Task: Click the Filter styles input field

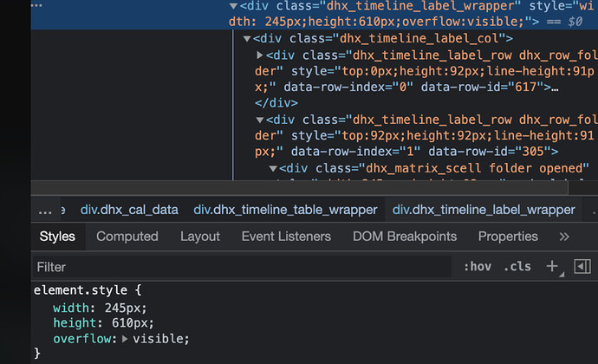Action: (x=242, y=267)
